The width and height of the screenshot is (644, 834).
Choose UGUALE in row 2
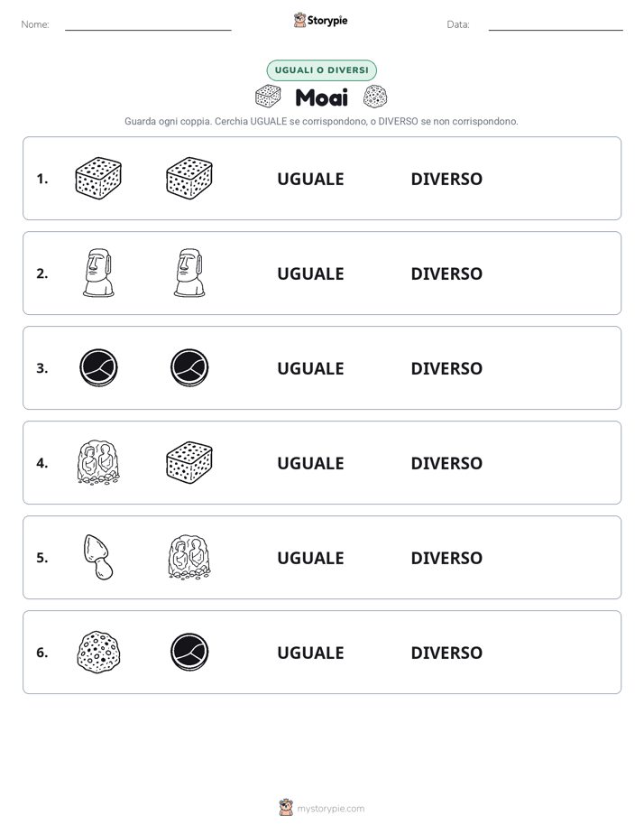tap(310, 273)
